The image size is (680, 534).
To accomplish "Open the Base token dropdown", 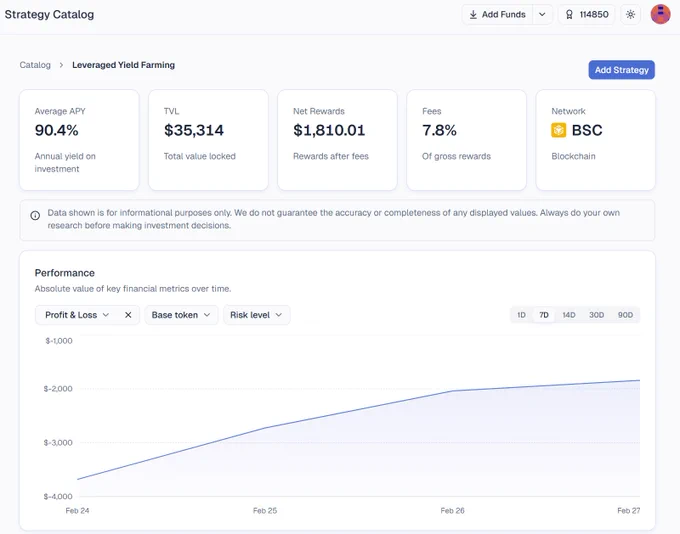I will [181, 315].
